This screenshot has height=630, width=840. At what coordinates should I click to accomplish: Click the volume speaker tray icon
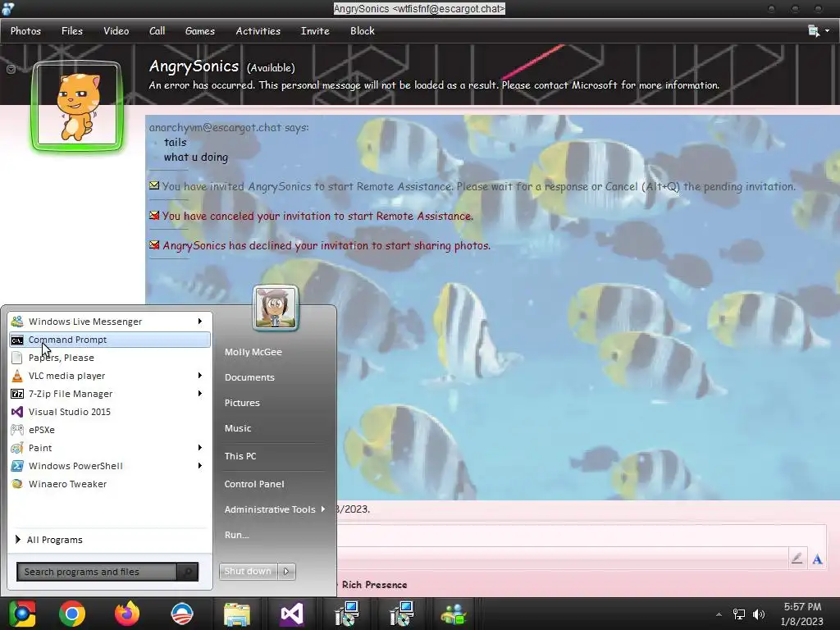759,614
